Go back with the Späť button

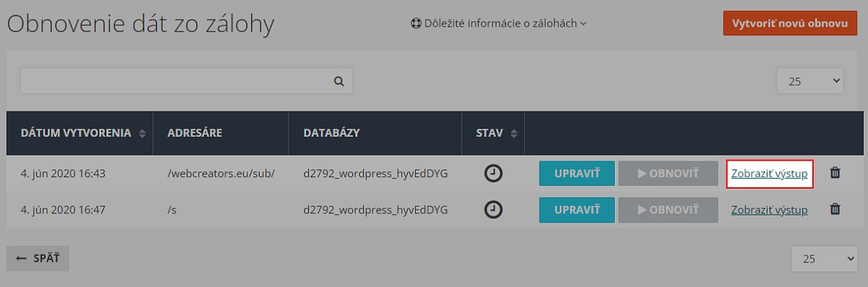pos(38,258)
